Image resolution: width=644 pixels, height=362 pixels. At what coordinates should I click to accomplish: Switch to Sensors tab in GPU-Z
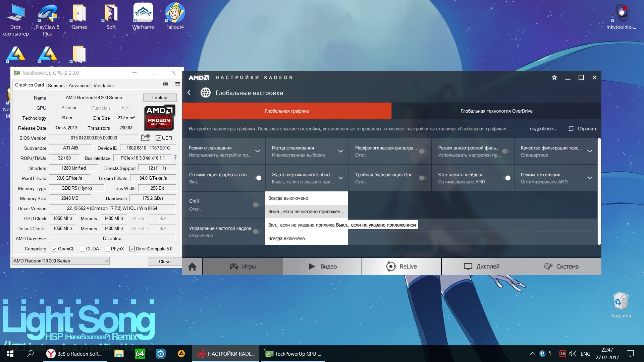coord(56,85)
